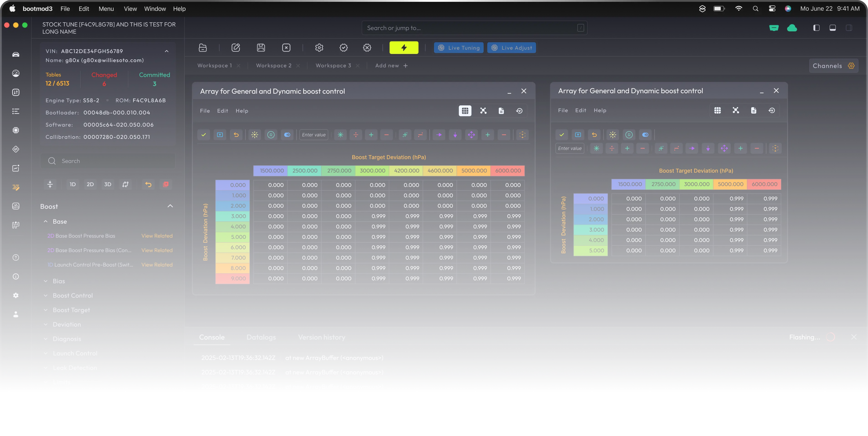This screenshot has width=868, height=436.
Task: Open the Channels settings button
Action: pos(834,66)
